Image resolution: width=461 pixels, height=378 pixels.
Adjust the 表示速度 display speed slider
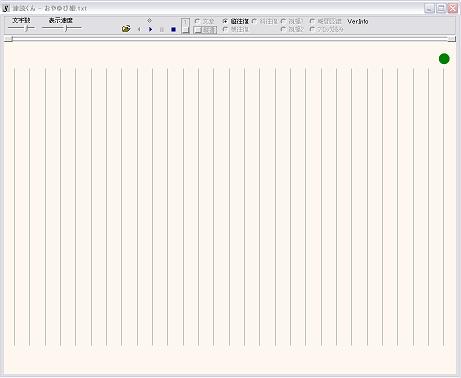click(x=62, y=29)
